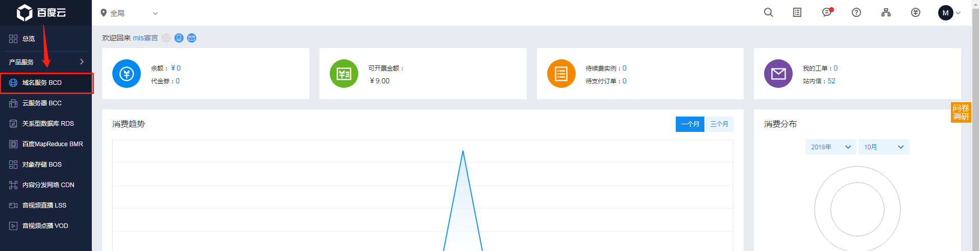Click the purple mail envelope circle icon
This screenshot has height=251, width=980.
click(778, 74)
